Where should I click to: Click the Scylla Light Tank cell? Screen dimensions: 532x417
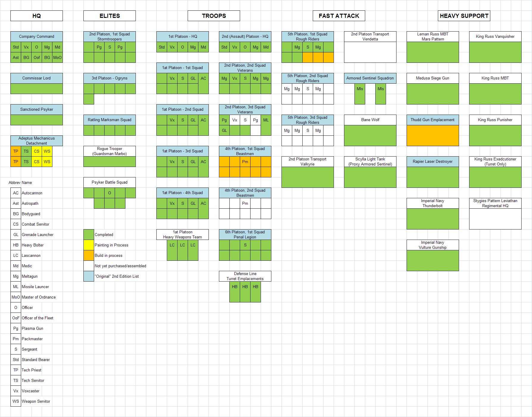coord(370,162)
